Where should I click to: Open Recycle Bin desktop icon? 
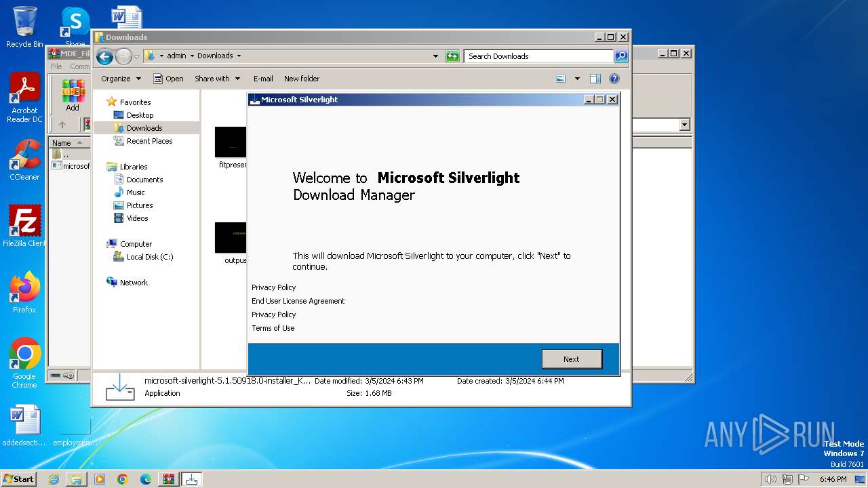click(x=24, y=27)
